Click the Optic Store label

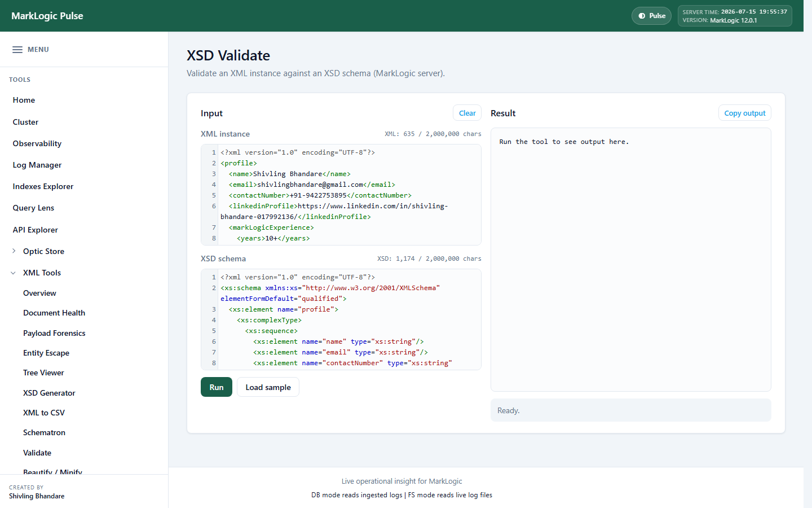(43, 251)
